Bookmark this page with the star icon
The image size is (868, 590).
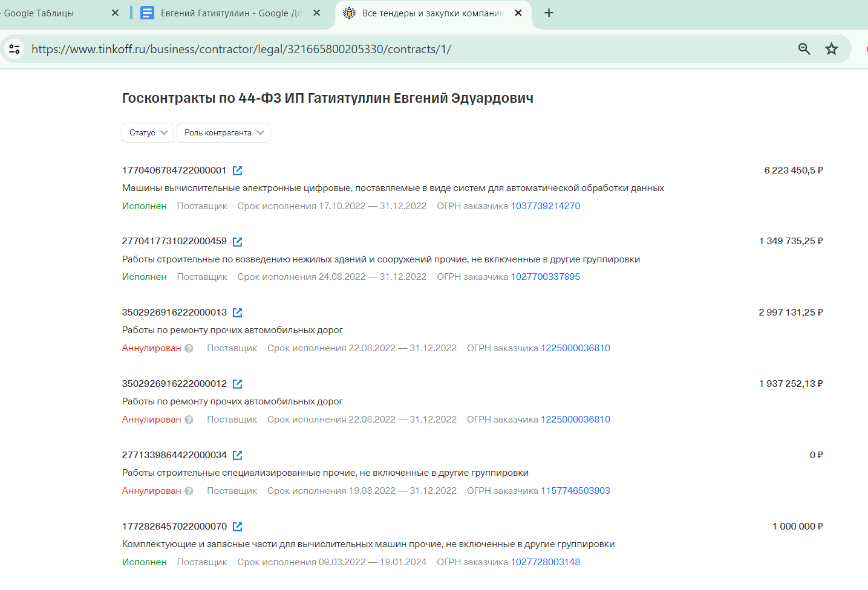click(x=832, y=49)
